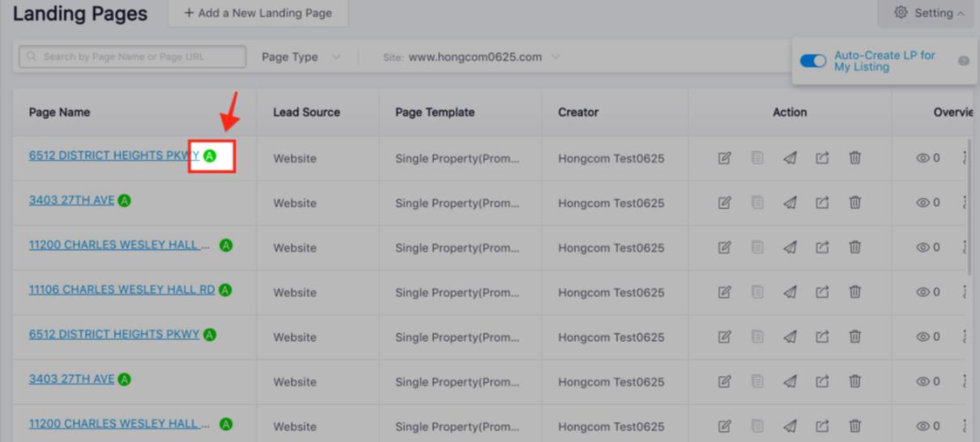The height and width of the screenshot is (442, 980).
Task: Click the Lead Source column header
Action: pyautogui.click(x=306, y=113)
